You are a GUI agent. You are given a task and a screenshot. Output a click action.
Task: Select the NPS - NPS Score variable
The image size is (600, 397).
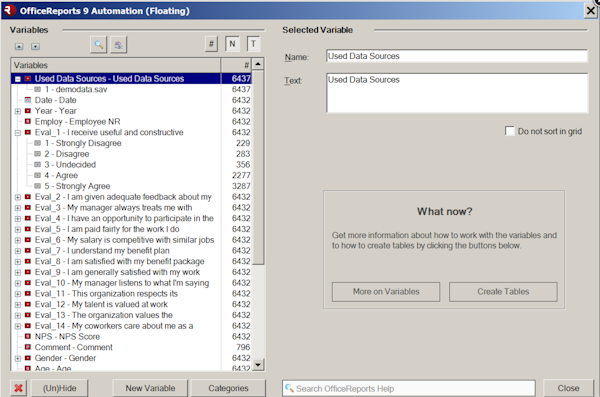pyautogui.click(x=67, y=337)
